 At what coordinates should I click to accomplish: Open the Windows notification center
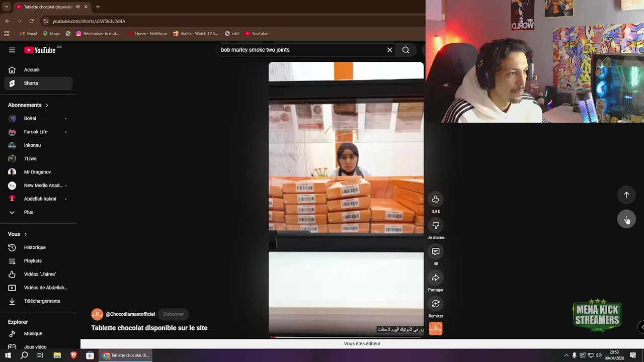pos(633,355)
